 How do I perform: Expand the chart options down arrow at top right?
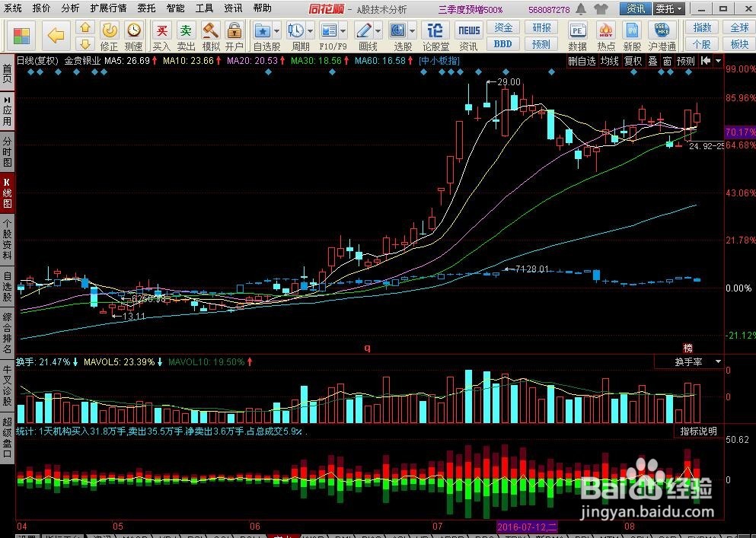[x=719, y=61]
